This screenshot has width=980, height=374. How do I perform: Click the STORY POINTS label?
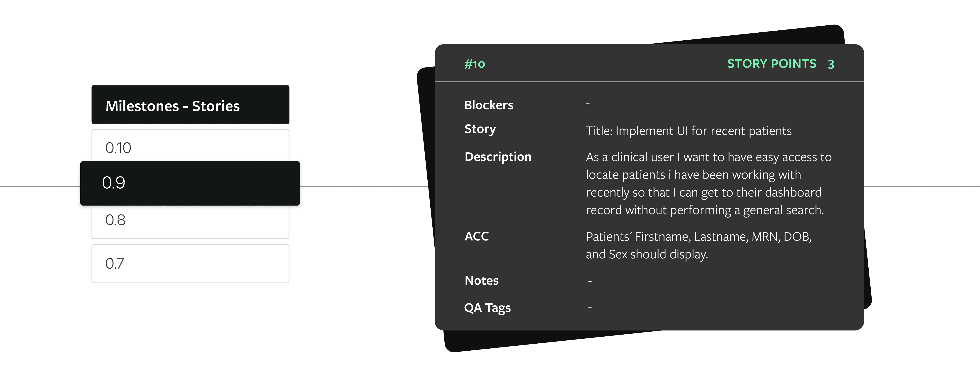772,63
